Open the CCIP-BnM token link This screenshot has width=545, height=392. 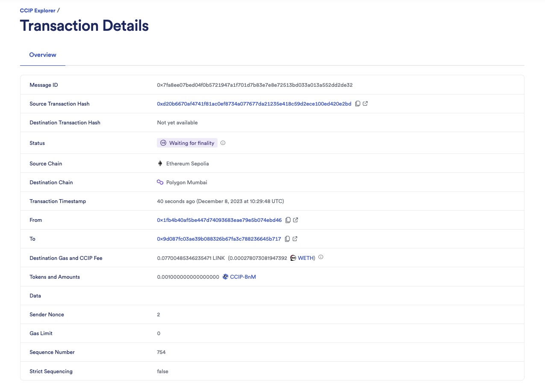coord(243,277)
